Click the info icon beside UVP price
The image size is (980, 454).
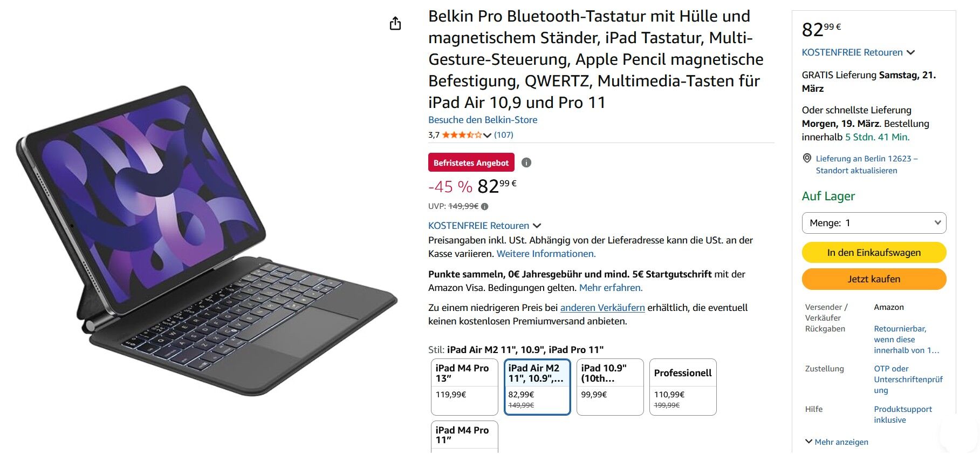click(x=485, y=206)
